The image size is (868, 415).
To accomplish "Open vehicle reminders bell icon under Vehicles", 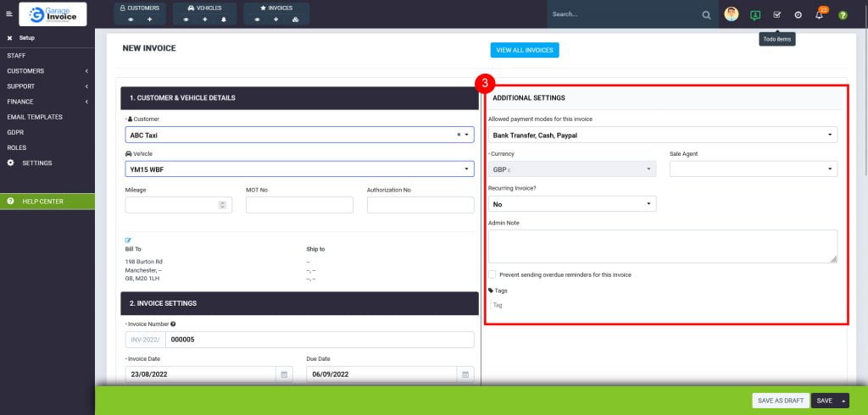I will pos(224,19).
